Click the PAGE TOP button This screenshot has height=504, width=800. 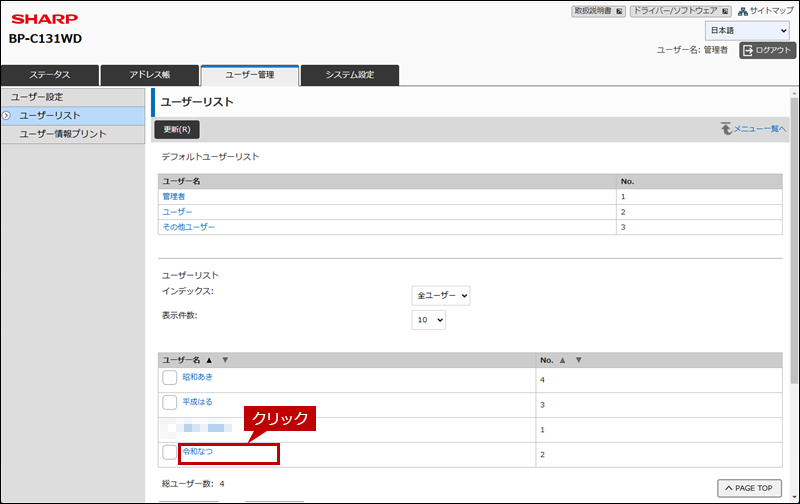pyautogui.click(x=748, y=488)
